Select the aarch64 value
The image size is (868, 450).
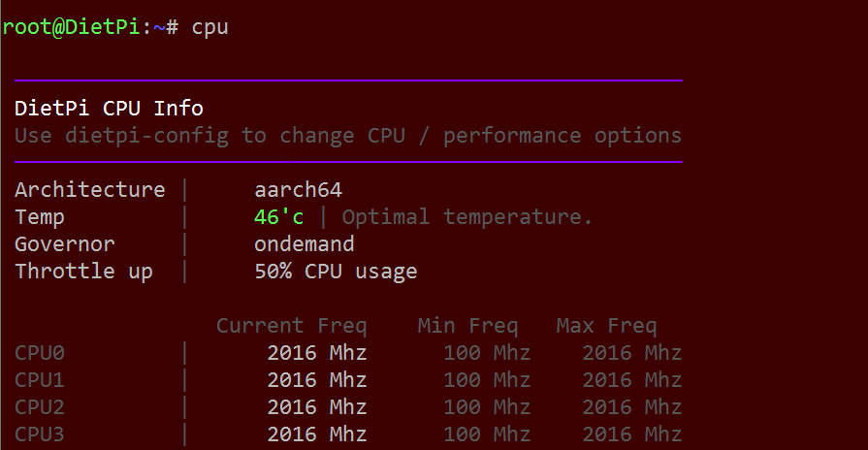tap(298, 190)
